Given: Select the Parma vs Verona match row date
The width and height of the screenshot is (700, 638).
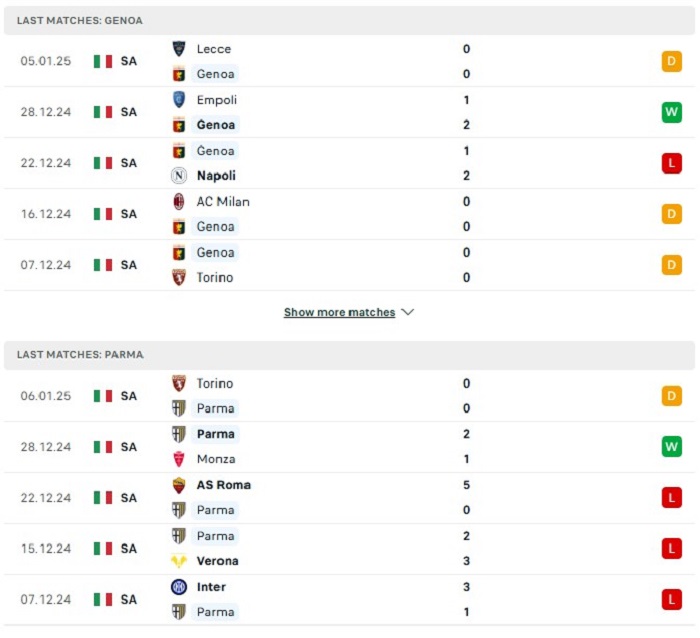Looking at the screenshot, I should [x=46, y=549].
